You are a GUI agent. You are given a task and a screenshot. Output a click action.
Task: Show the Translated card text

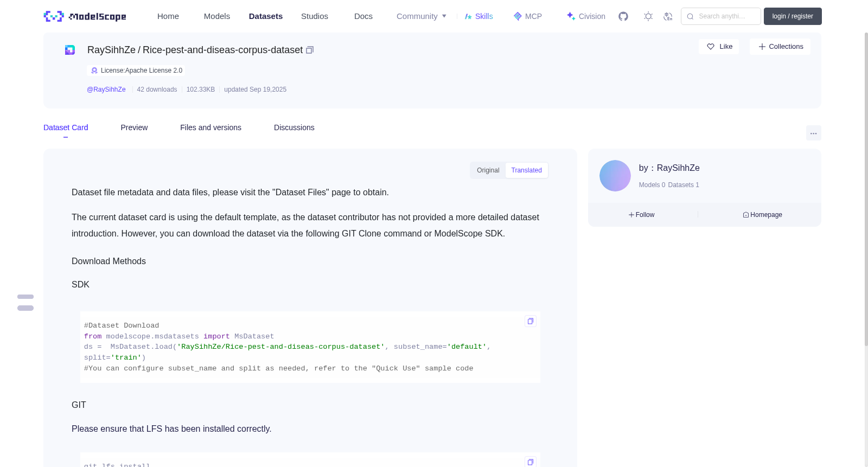(526, 170)
